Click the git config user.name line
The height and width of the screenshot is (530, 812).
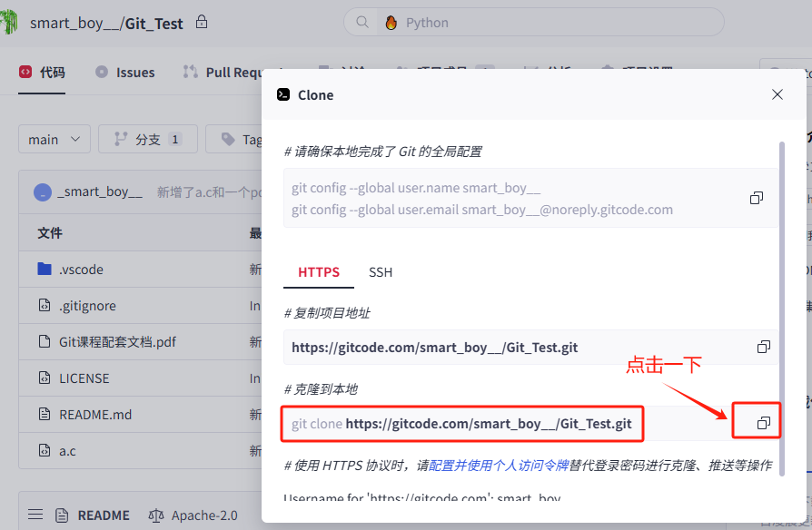click(416, 187)
